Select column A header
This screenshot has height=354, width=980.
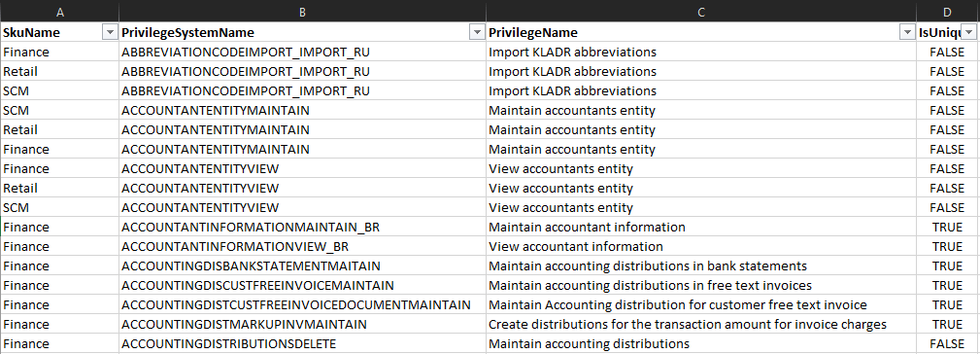[59, 12]
